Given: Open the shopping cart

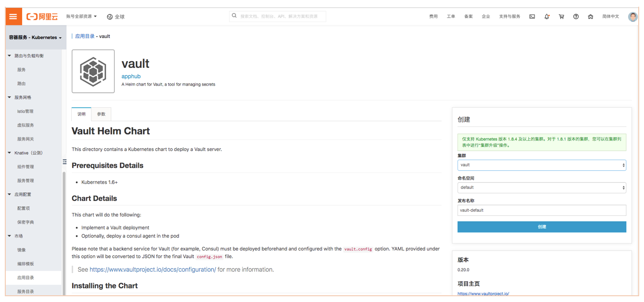Looking at the screenshot, I should (561, 16).
